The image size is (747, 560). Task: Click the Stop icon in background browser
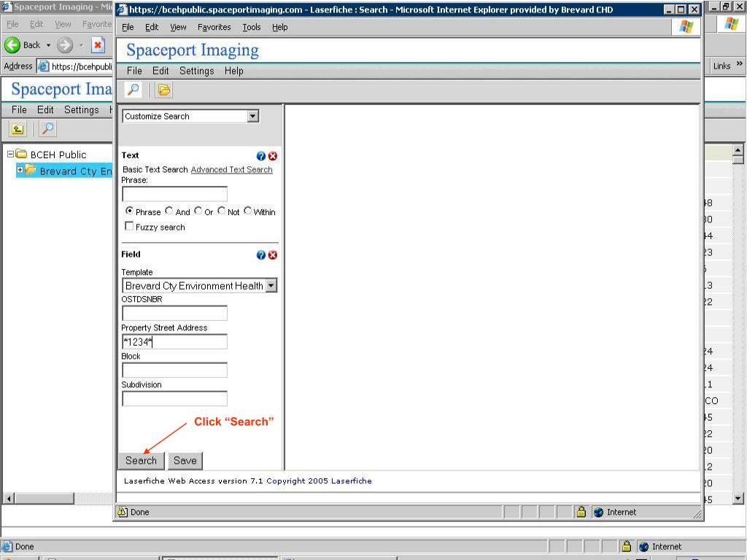tap(98, 45)
